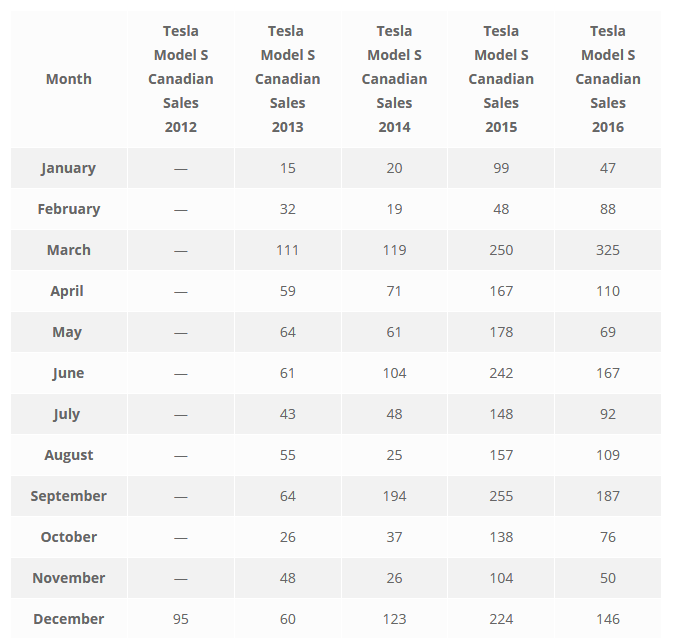
Task: Select the September row label
Action: 68,496
